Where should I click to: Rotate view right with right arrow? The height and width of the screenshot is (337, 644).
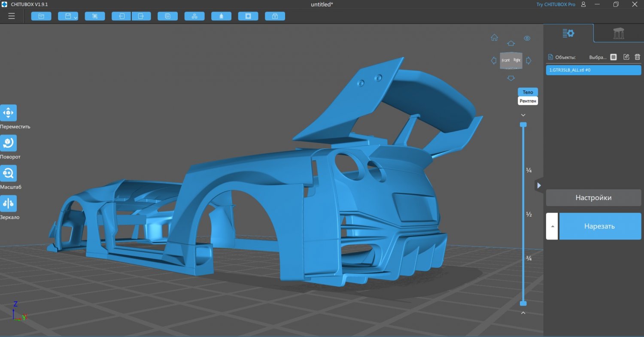(529, 61)
